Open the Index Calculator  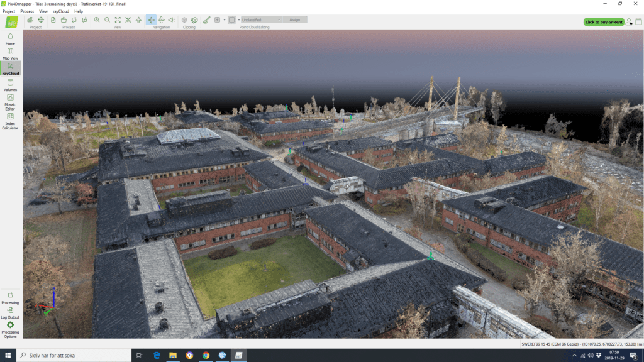pyautogui.click(x=10, y=121)
